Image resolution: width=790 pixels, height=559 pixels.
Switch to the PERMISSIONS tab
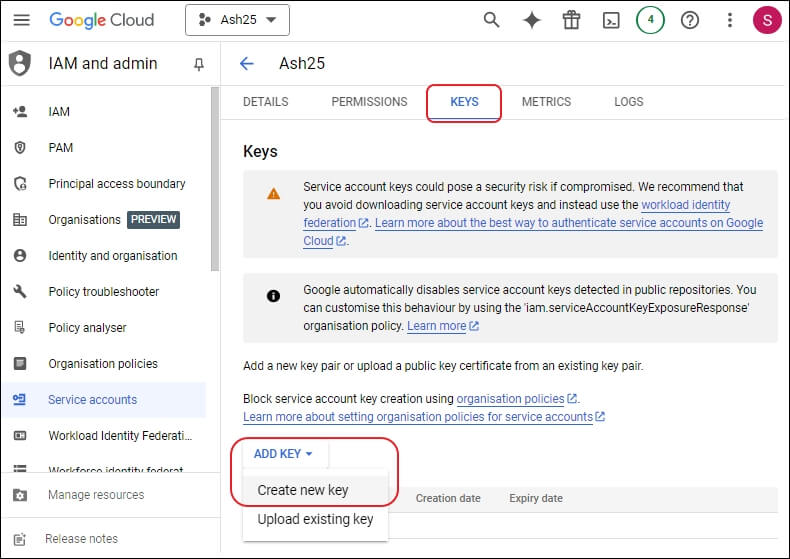(369, 102)
